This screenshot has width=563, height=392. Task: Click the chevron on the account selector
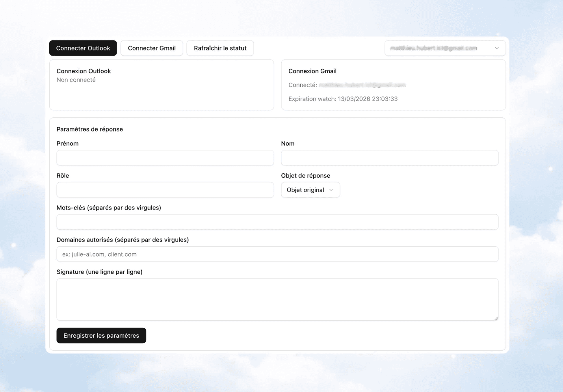[496, 48]
